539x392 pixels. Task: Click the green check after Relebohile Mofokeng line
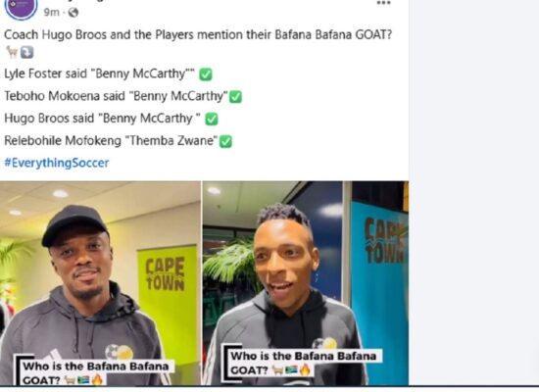coord(225,141)
